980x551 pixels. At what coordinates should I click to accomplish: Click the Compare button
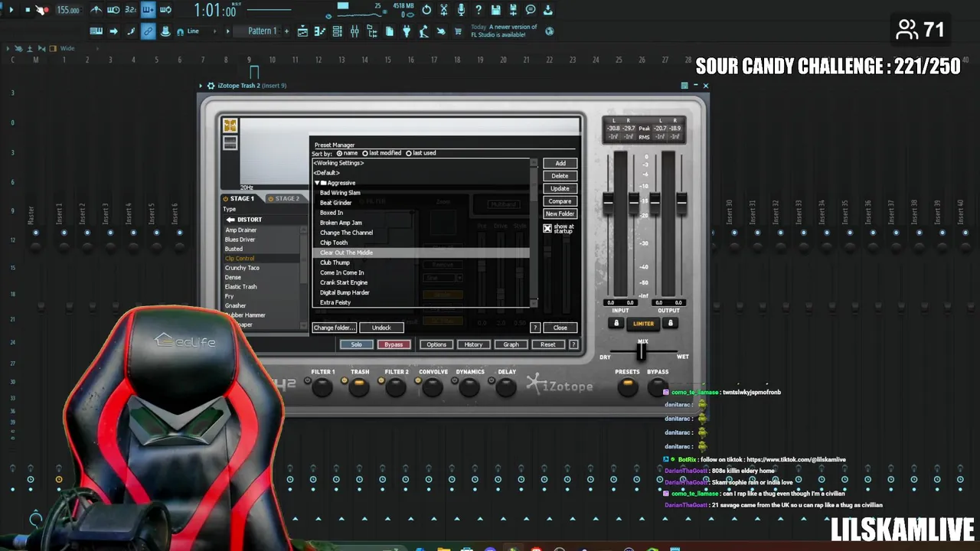tap(560, 201)
